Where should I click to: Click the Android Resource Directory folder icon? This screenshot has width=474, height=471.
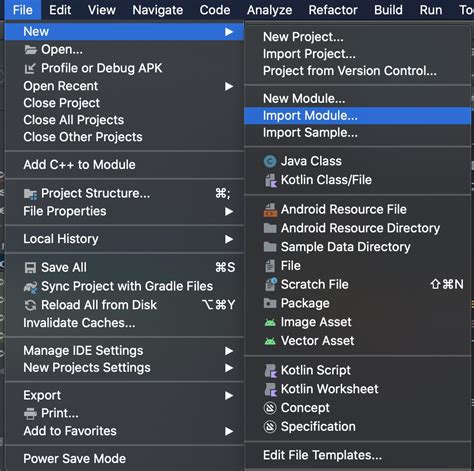(270, 228)
